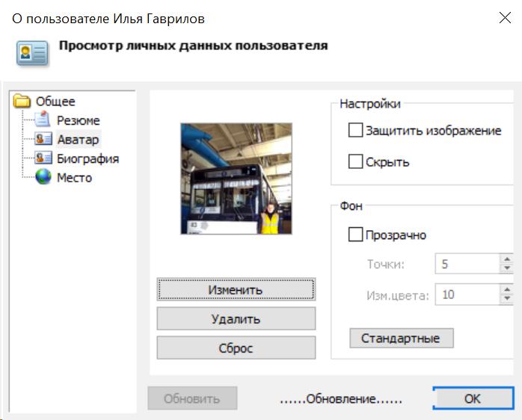
Task: Click the Точки input field
Action: (467, 264)
